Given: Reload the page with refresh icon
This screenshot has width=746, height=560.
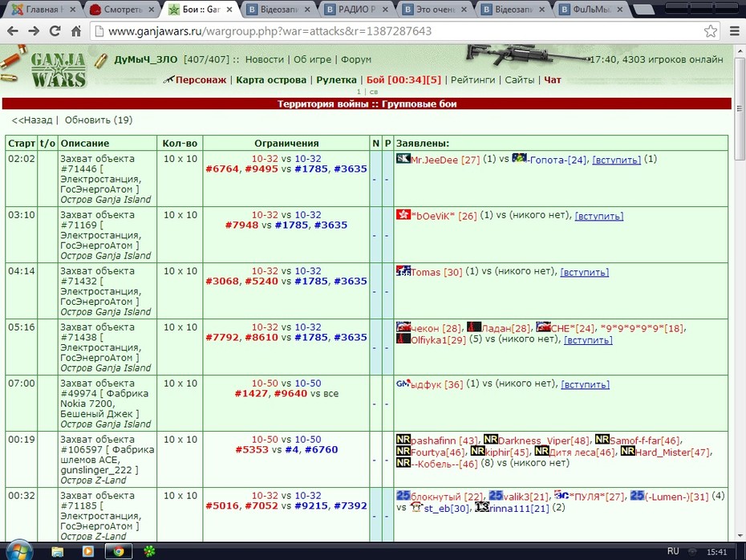Looking at the screenshot, I should coord(55,31).
